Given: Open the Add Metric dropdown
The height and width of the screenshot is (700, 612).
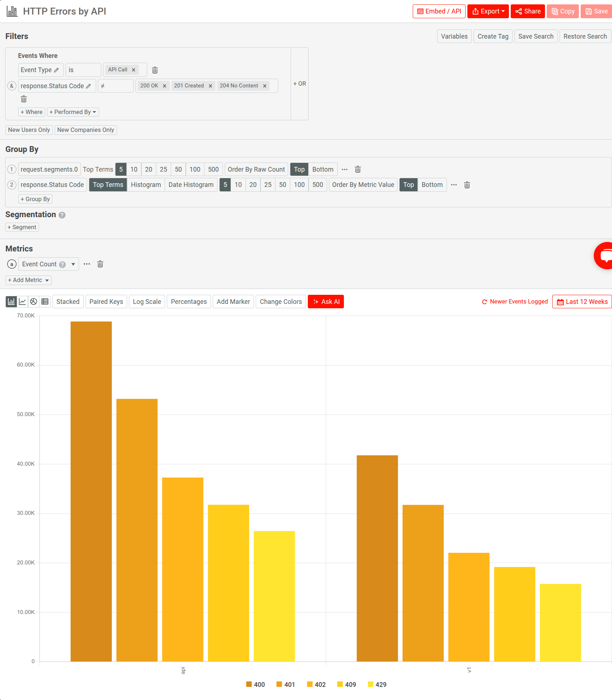Looking at the screenshot, I should (x=28, y=280).
